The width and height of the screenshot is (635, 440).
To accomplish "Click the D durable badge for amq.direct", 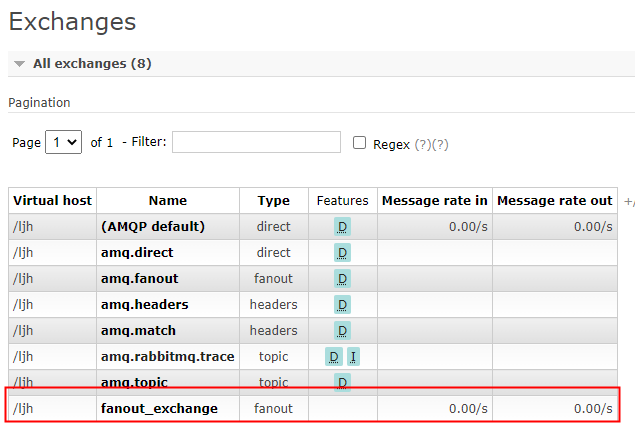I will (x=342, y=253).
